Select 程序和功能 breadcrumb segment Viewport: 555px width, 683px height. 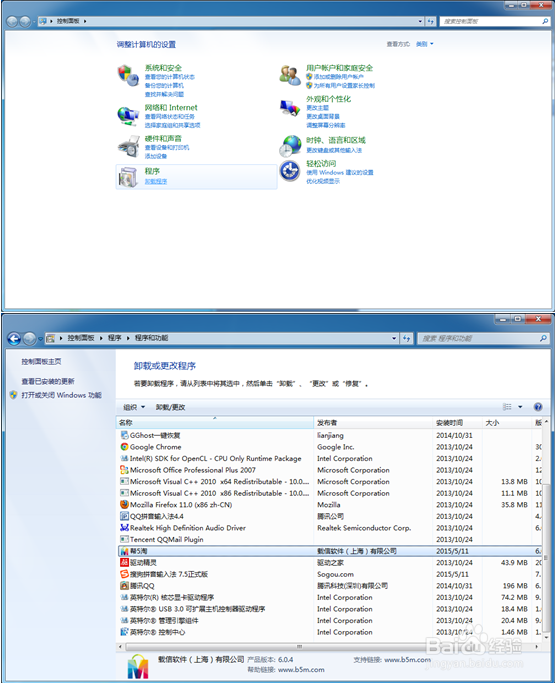click(x=151, y=338)
